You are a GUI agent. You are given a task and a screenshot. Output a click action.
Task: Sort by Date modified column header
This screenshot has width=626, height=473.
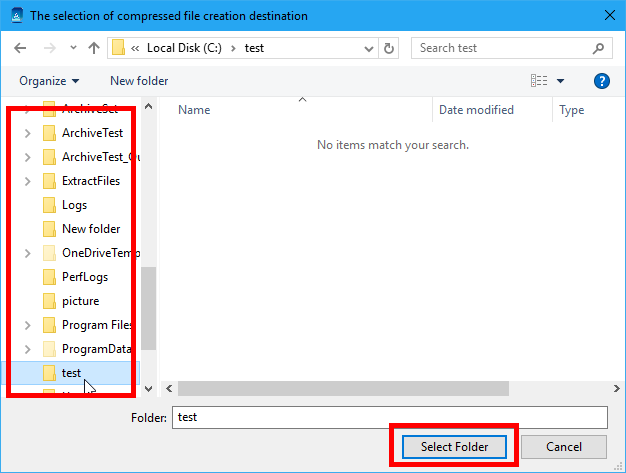476,110
